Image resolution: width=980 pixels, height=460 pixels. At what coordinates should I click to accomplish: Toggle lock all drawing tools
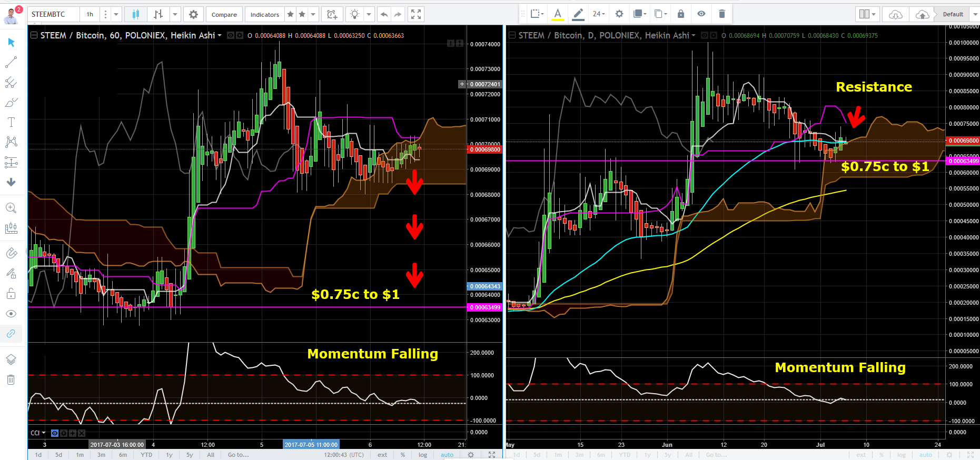tap(11, 293)
